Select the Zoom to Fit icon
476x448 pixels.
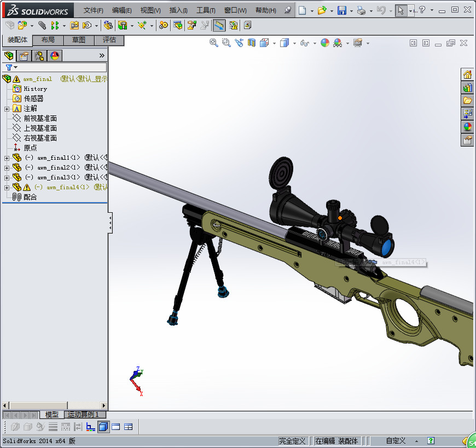click(x=213, y=43)
